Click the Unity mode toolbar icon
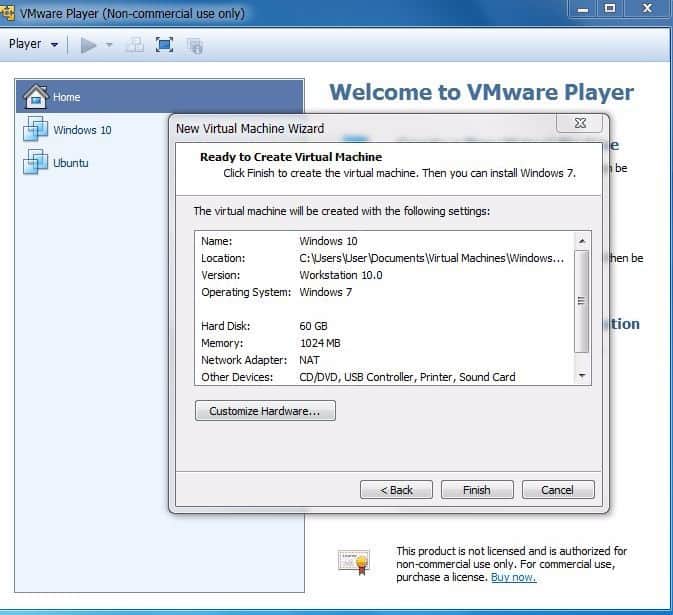The height and width of the screenshot is (615, 673). pos(194,45)
